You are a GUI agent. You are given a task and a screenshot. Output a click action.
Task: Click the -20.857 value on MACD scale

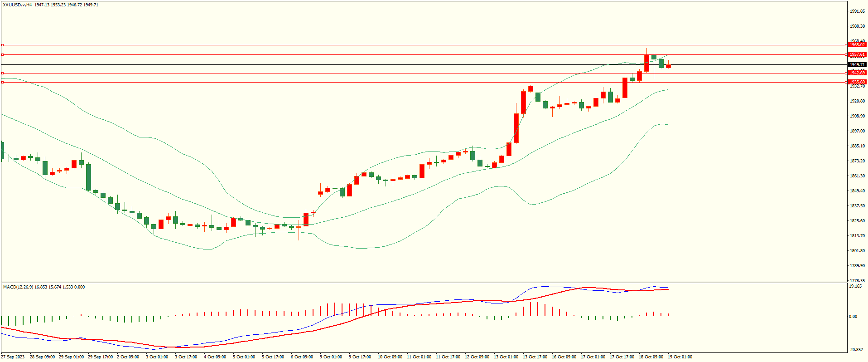coord(856,350)
